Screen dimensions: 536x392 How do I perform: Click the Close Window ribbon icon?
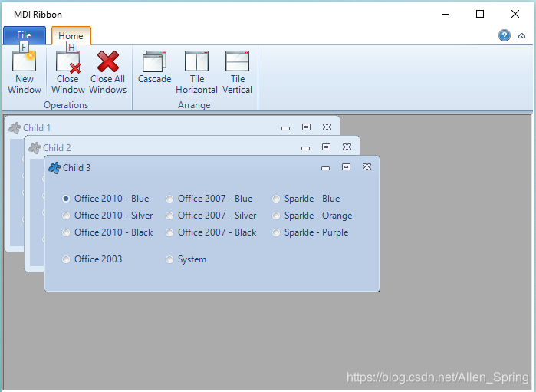point(68,62)
